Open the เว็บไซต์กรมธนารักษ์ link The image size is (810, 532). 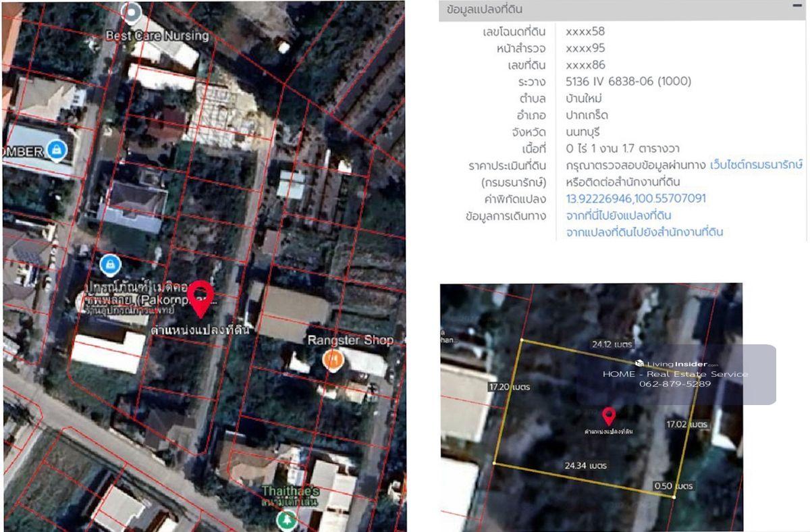coord(756,165)
